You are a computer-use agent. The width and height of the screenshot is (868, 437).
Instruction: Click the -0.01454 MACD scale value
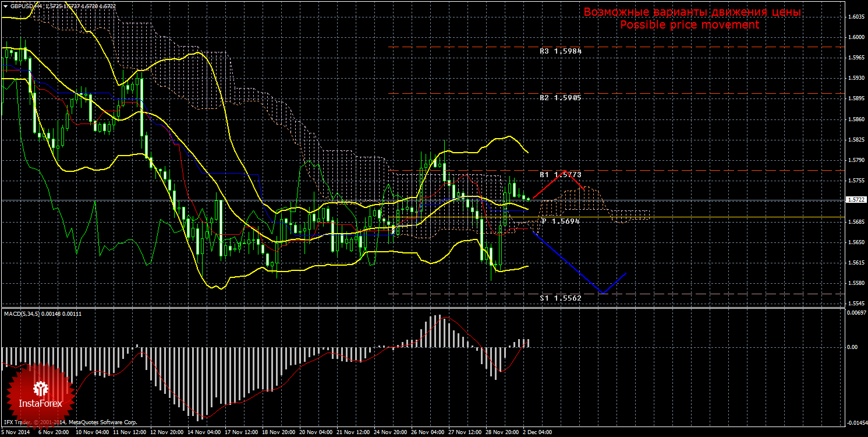[x=855, y=423]
